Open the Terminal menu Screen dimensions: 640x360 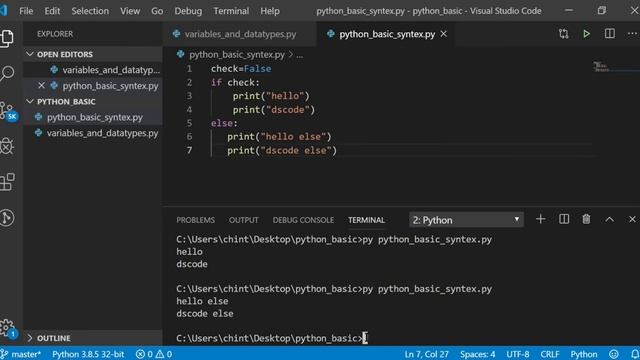231,11
